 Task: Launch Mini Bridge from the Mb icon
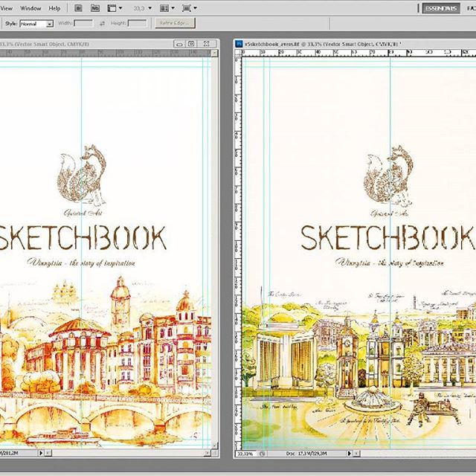[95, 8]
